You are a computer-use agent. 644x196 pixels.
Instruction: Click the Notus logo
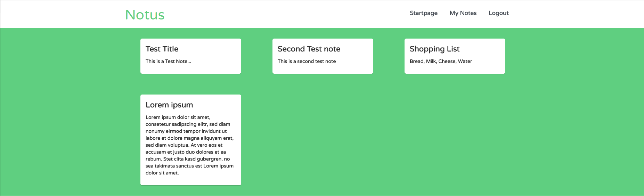pyautogui.click(x=145, y=15)
